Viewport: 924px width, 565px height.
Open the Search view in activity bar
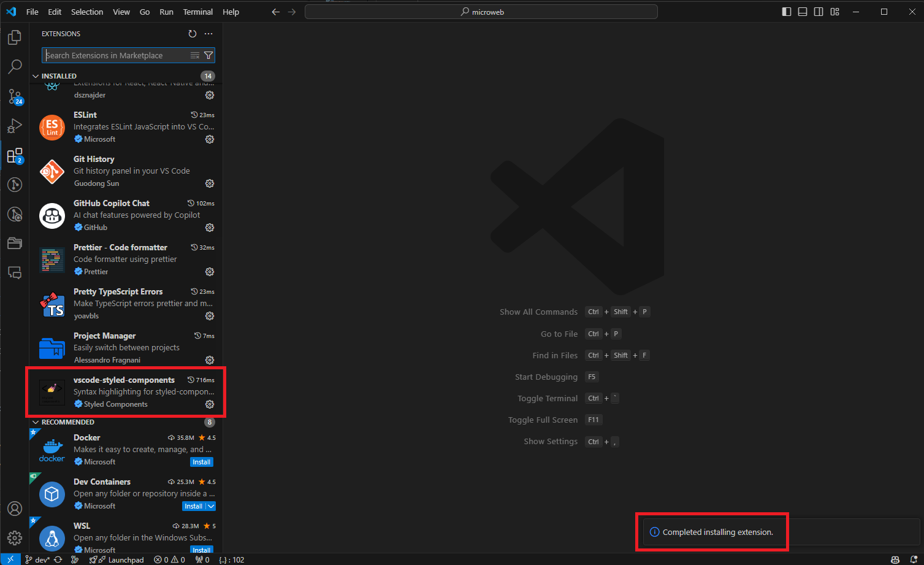[x=15, y=66]
